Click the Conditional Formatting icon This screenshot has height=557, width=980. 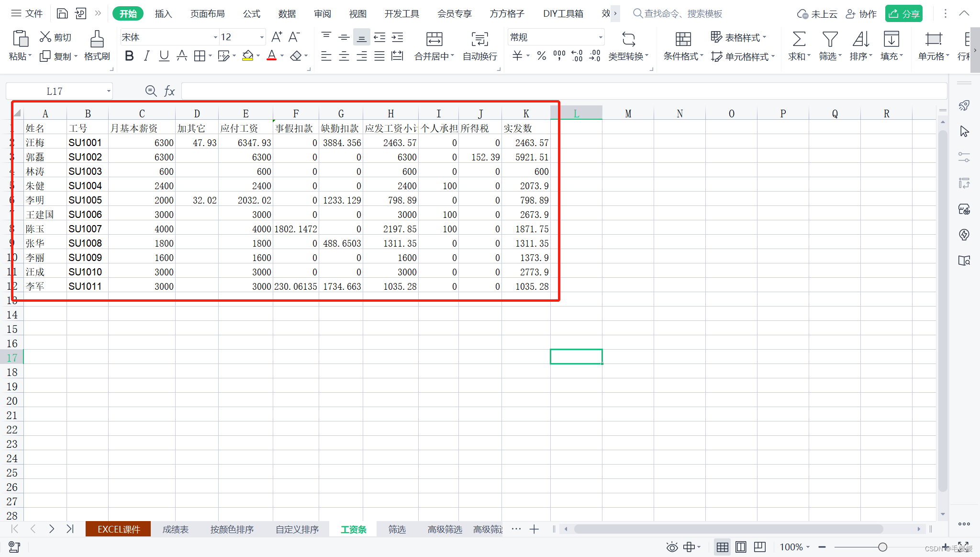[683, 39]
